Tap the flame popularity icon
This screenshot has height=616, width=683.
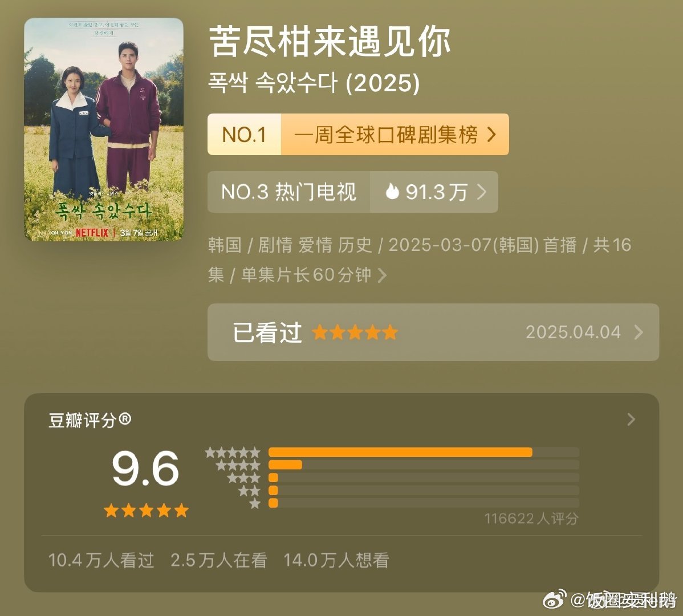click(x=392, y=191)
